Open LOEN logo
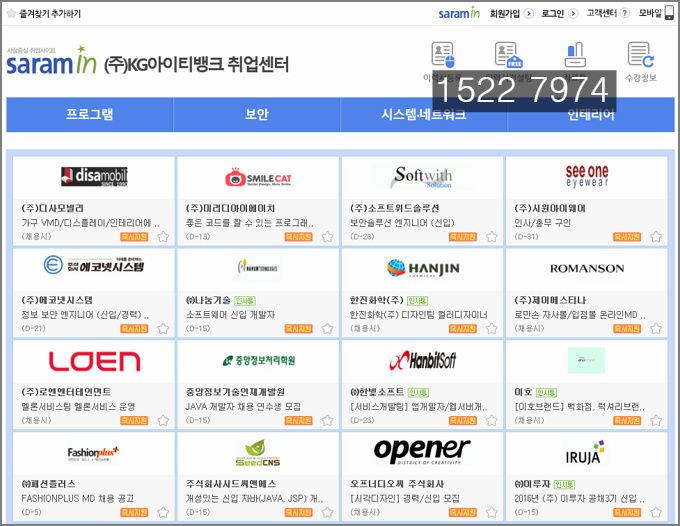680x526 pixels. 94,361
